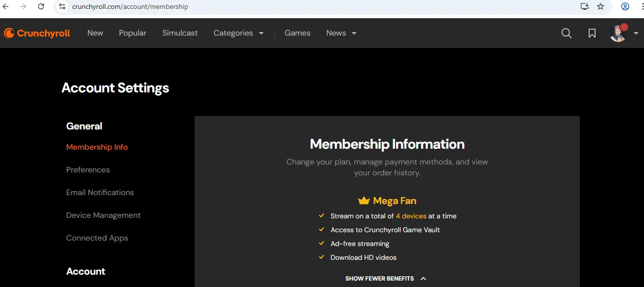Bookmark this page with star icon
This screenshot has height=287, width=644.
(x=601, y=6)
